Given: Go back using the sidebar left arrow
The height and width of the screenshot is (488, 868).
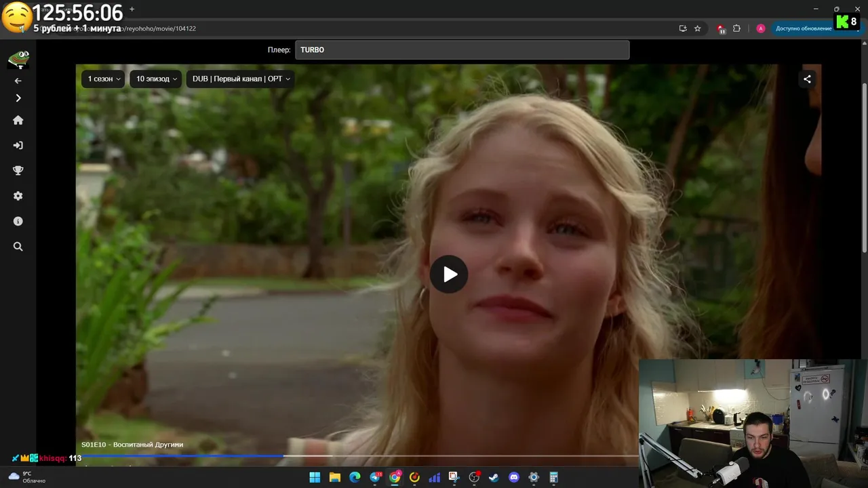Looking at the screenshot, I should tap(18, 81).
